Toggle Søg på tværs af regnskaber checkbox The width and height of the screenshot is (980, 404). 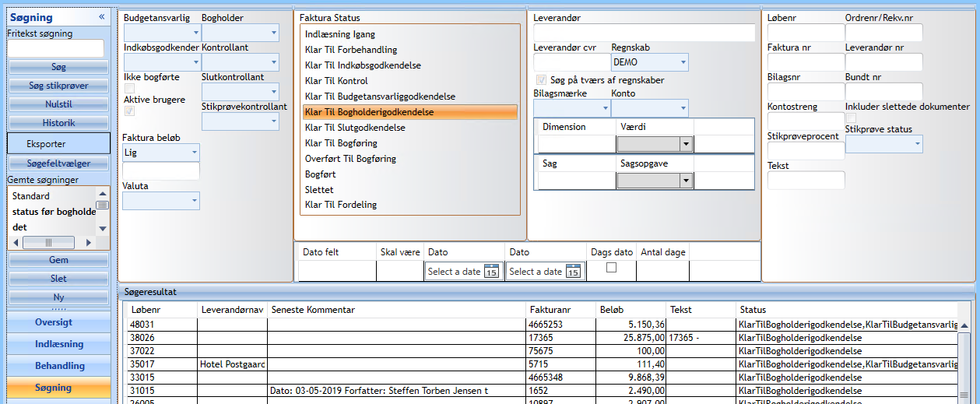[541, 80]
